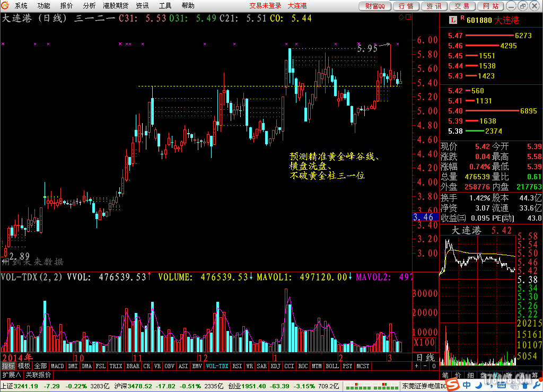Open the 帮助 menu
This screenshot has height=392, width=543.
(188, 5)
